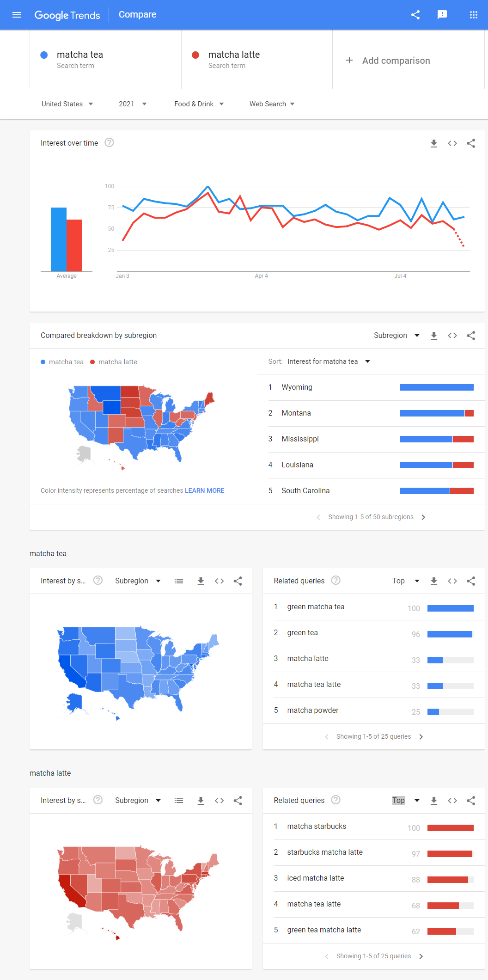
Task: Open the Top dropdown for matcha latte queries
Action: [x=405, y=800]
